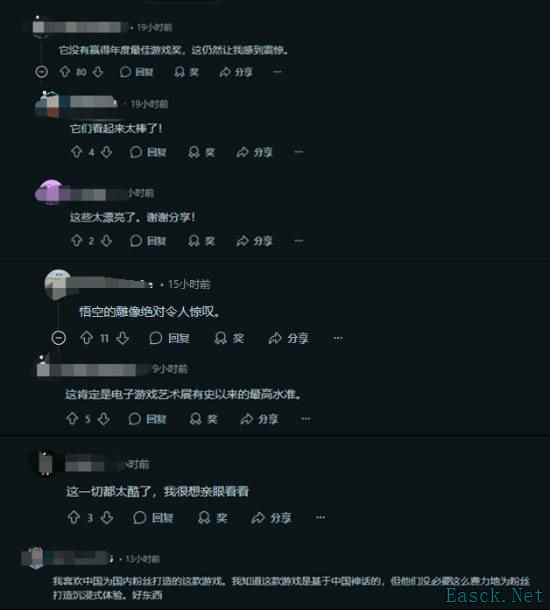Reply to the comment with 3 votes
Screen dimensions: 550x610
click(153, 518)
